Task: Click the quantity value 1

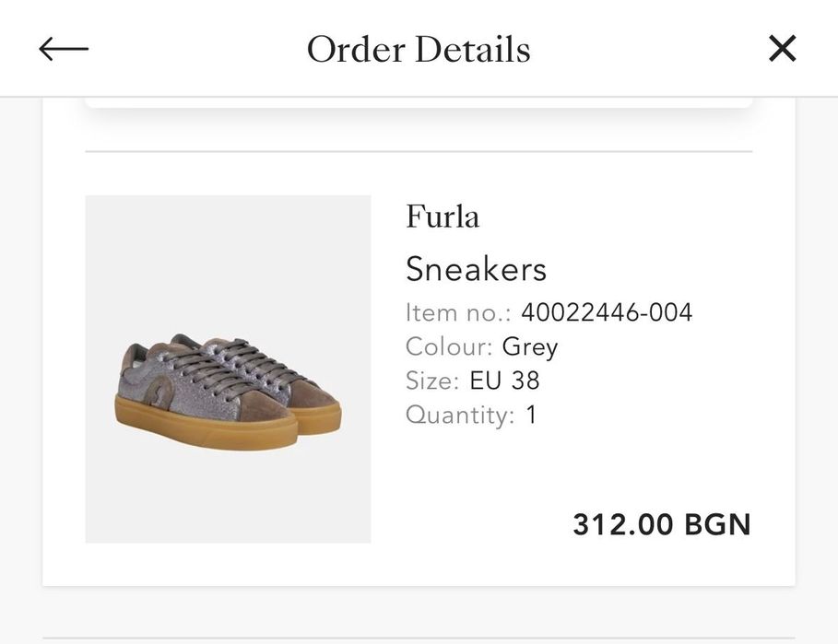Action: (x=531, y=416)
